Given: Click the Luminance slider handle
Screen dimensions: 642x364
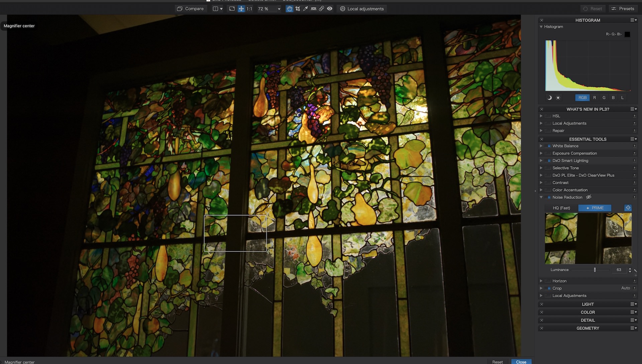Looking at the screenshot, I should coord(595,270).
